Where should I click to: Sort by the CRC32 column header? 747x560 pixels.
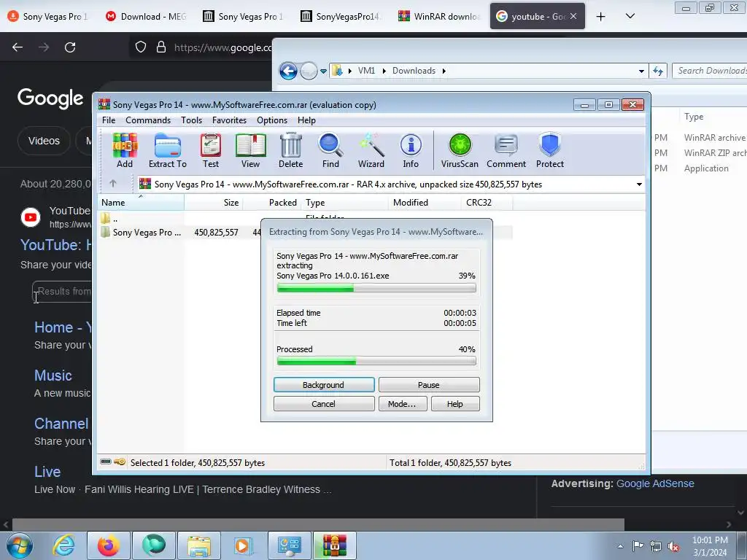pos(487,203)
